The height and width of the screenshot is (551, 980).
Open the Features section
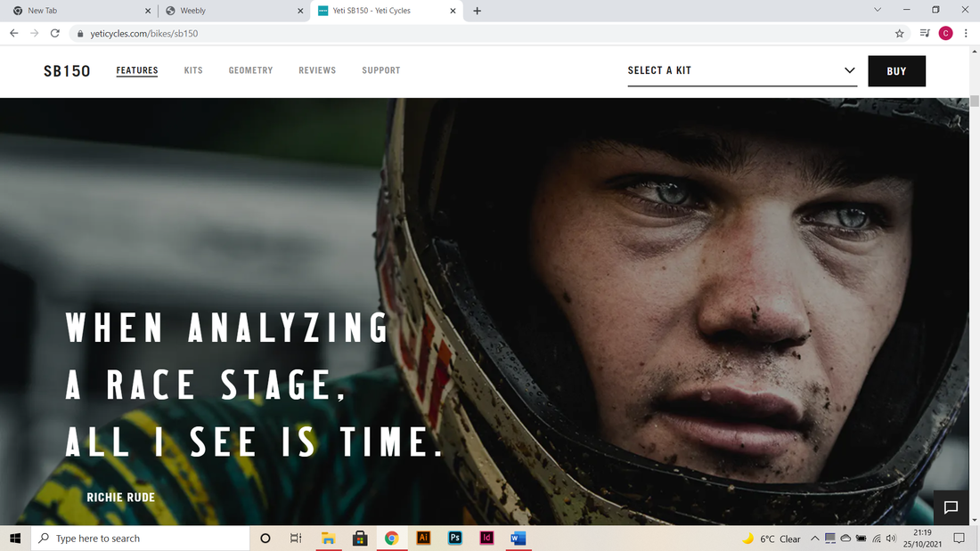137,70
